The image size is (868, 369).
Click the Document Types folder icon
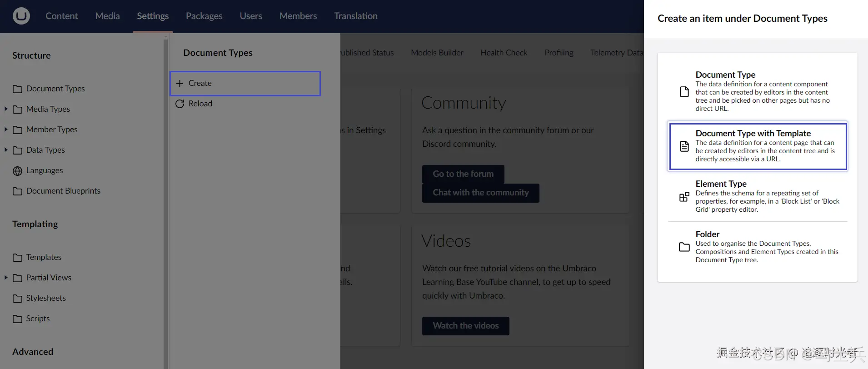(17, 89)
